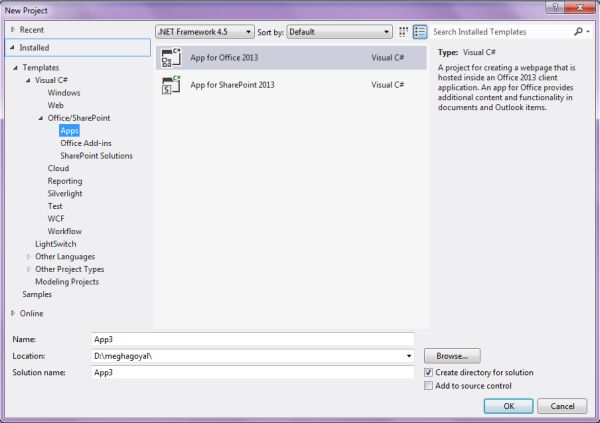Viewport: 600px width, 423px height.
Task: Select the Apps category
Action: coord(69,131)
